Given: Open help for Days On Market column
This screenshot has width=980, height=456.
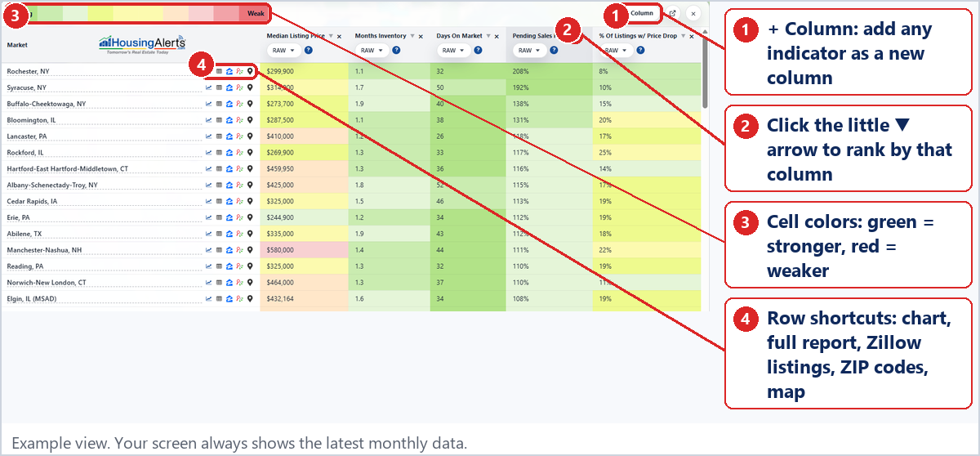Looking at the screenshot, I should click(478, 50).
